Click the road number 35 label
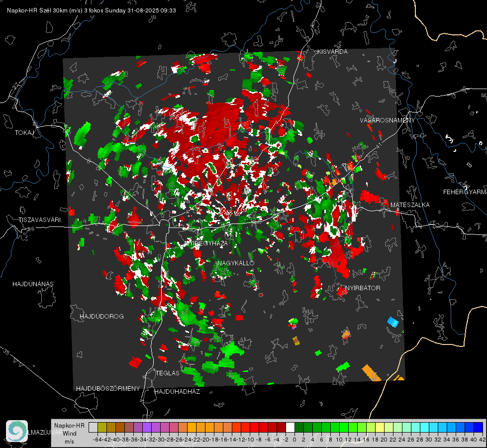Screen dimensions: 487x448 coord(6,352)
